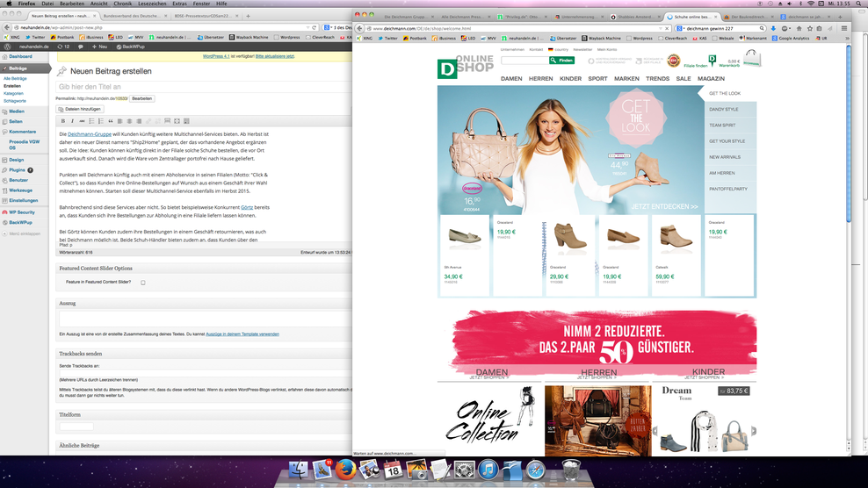Open Finder from the Dock
Viewport: 868px width, 488px height.
pyautogui.click(x=299, y=470)
